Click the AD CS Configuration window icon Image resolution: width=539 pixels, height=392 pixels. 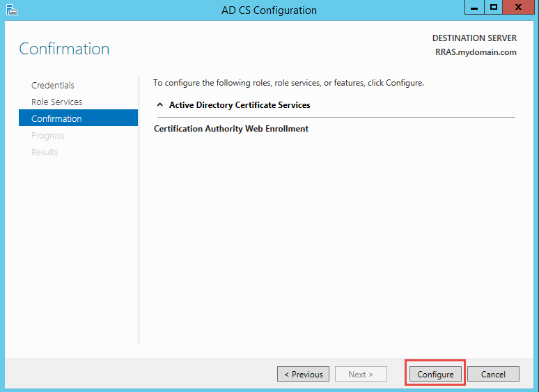(x=12, y=10)
